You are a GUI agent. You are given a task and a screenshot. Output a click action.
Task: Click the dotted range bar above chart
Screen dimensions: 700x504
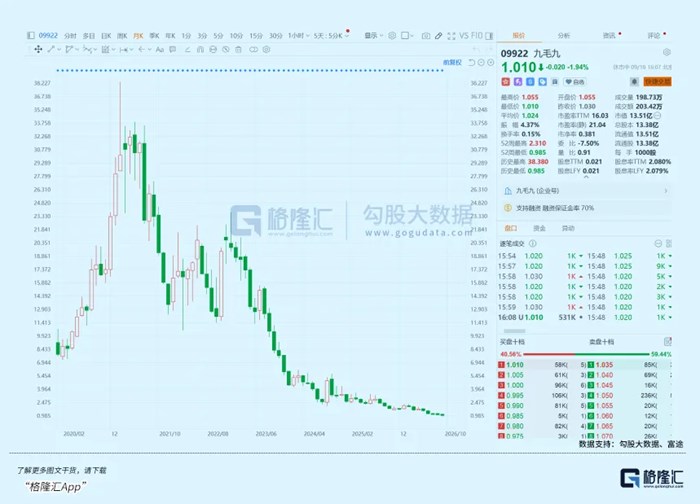(250, 70)
